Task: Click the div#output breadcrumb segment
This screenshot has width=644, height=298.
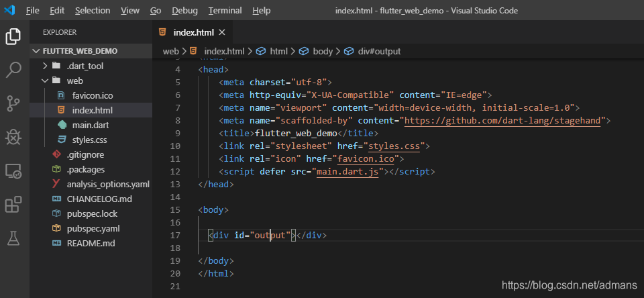Action: pyautogui.click(x=379, y=52)
